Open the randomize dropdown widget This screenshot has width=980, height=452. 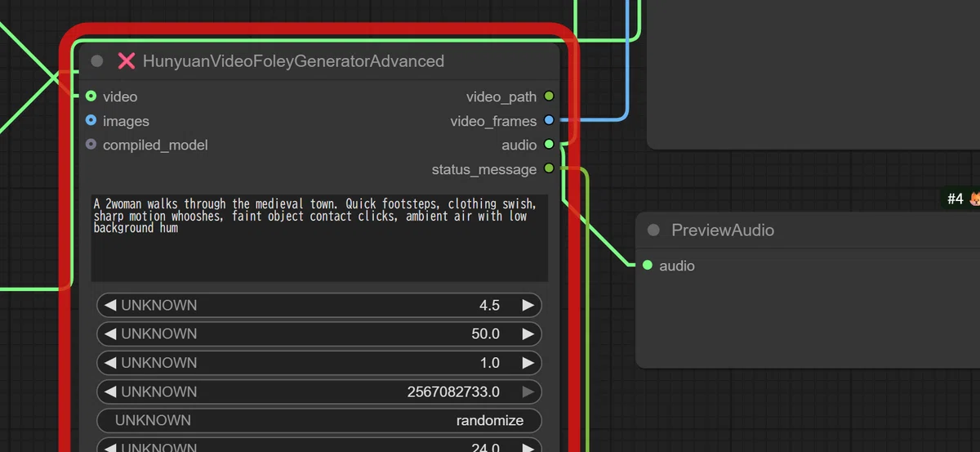319,420
